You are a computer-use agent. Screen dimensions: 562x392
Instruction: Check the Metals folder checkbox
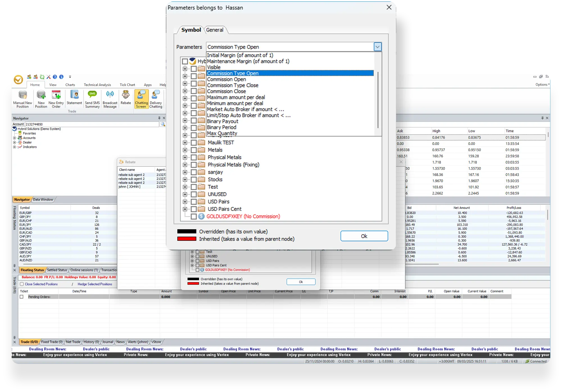(x=194, y=150)
